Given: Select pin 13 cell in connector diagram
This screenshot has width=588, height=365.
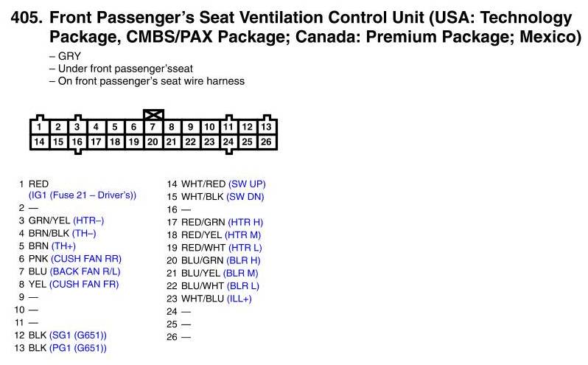Looking at the screenshot, I should [x=266, y=127].
